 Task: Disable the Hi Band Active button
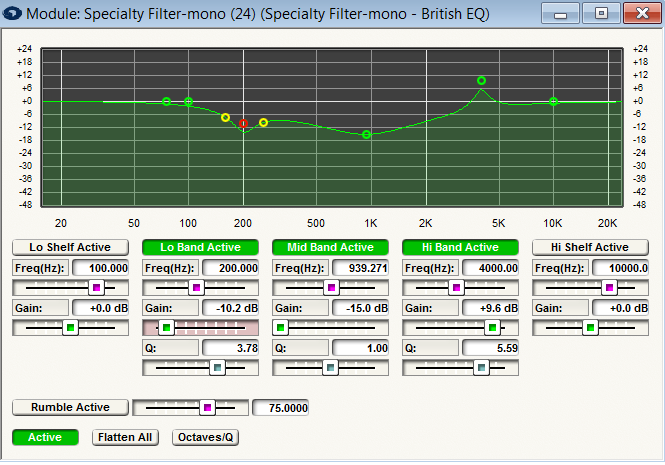tap(460, 247)
